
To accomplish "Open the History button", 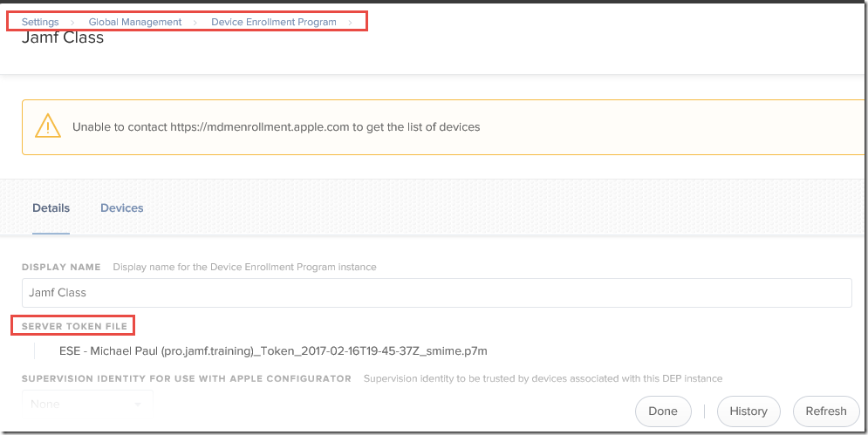I will pyautogui.click(x=748, y=411).
